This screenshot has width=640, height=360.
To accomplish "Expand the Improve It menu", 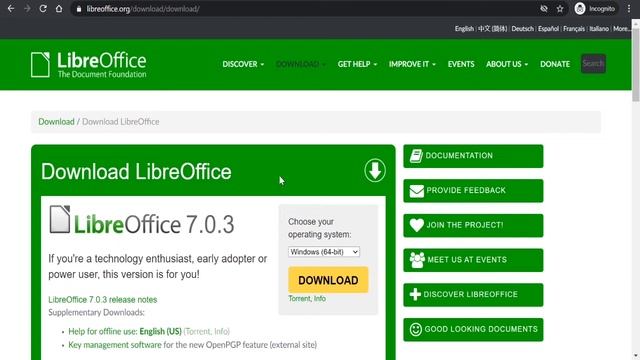I will 412,64.
